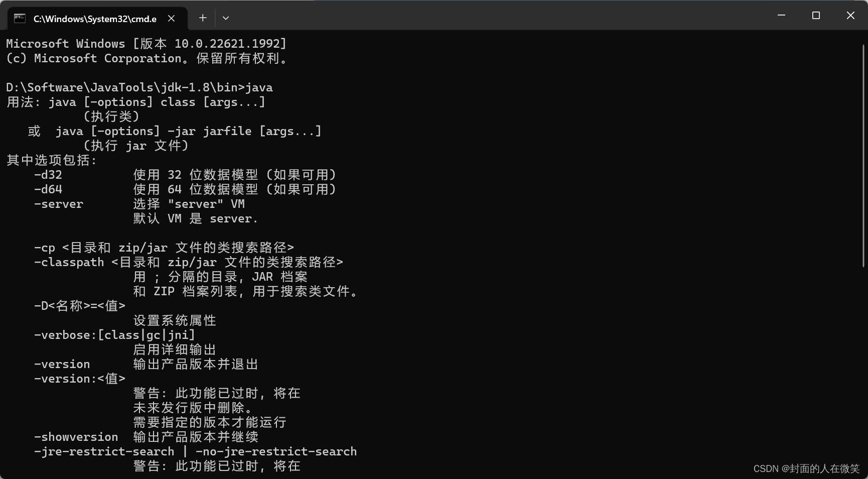Image resolution: width=868 pixels, height=479 pixels.
Task: Open a new tab with the plus icon
Action: [x=203, y=18]
